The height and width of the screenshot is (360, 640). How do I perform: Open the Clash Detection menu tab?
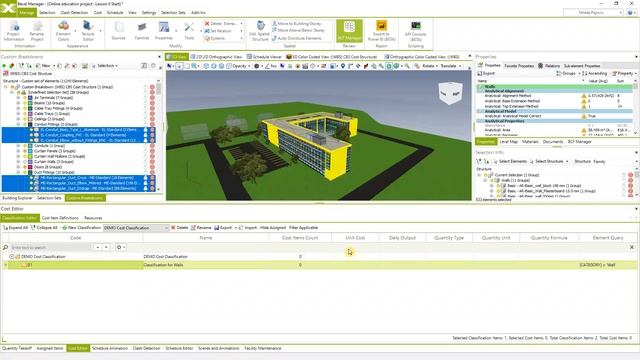pyautogui.click(x=74, y=13)
